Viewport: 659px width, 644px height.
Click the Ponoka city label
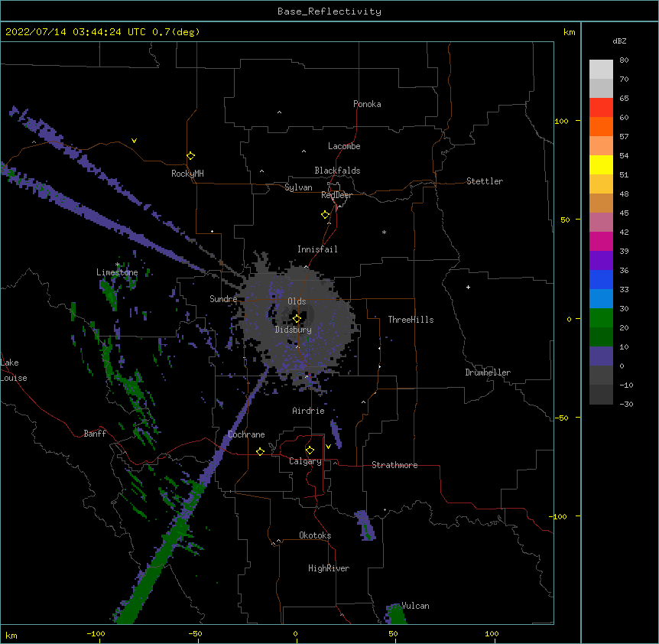pos(367,104)
